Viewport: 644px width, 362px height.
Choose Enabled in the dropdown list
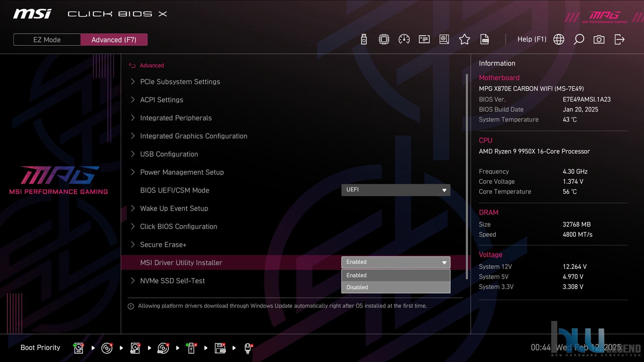(396, 275)
